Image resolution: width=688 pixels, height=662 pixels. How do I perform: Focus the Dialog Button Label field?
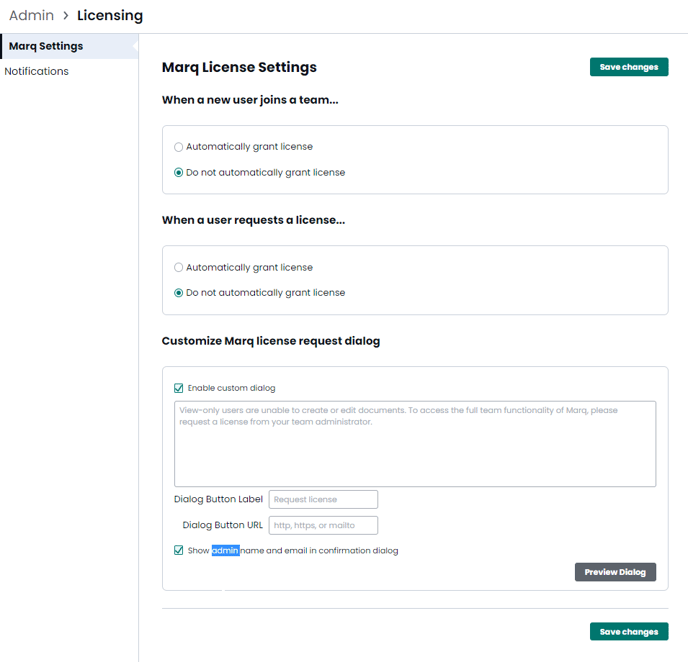[x=323, y=499]
